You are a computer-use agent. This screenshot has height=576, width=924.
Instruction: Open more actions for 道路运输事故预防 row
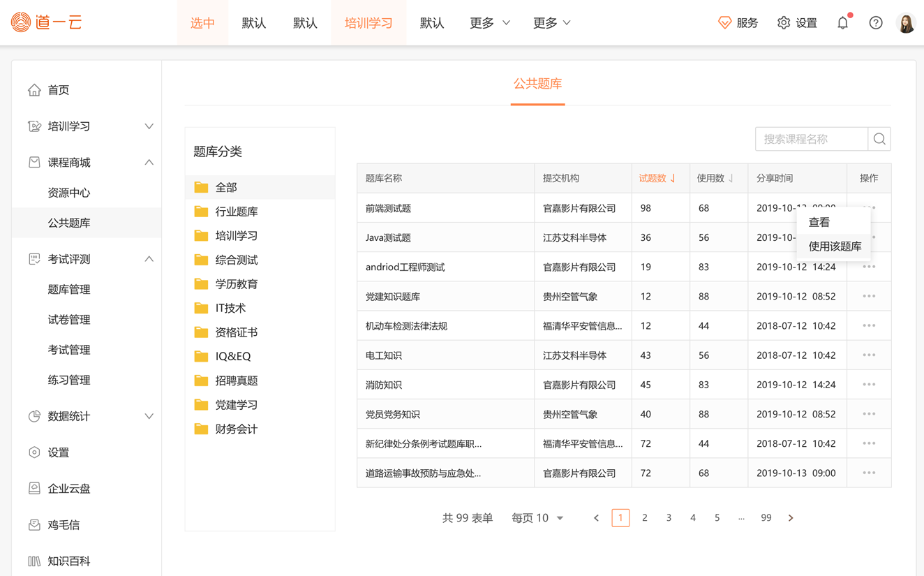(x=869, y=473)
